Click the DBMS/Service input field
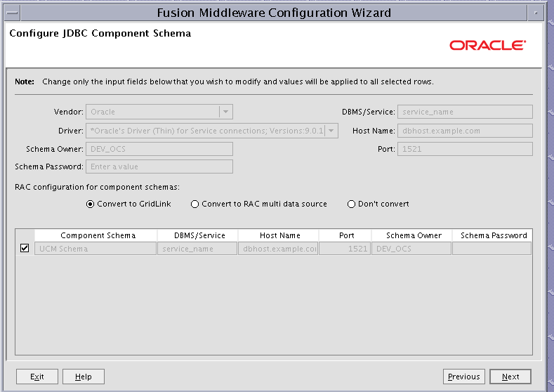 tap(465, 112)
